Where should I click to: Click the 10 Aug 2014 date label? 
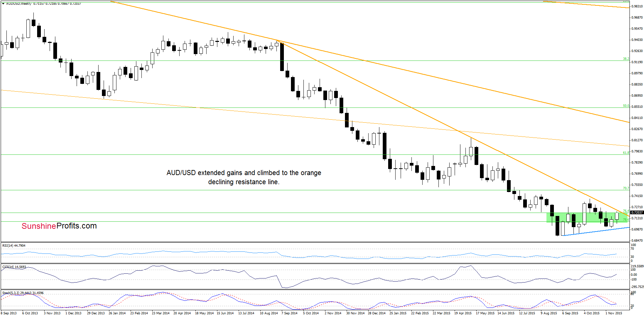click(x=269, y=313)
